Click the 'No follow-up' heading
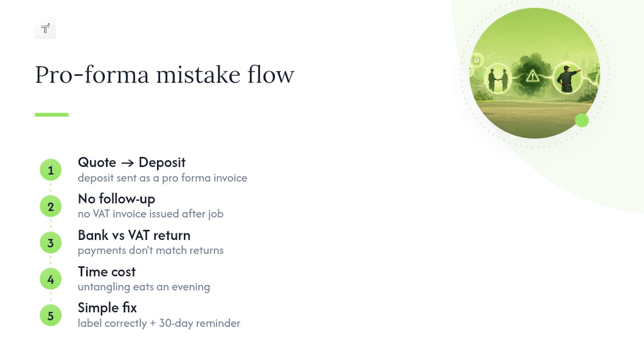Screen dimensions: 644x362 click(116, 199)
